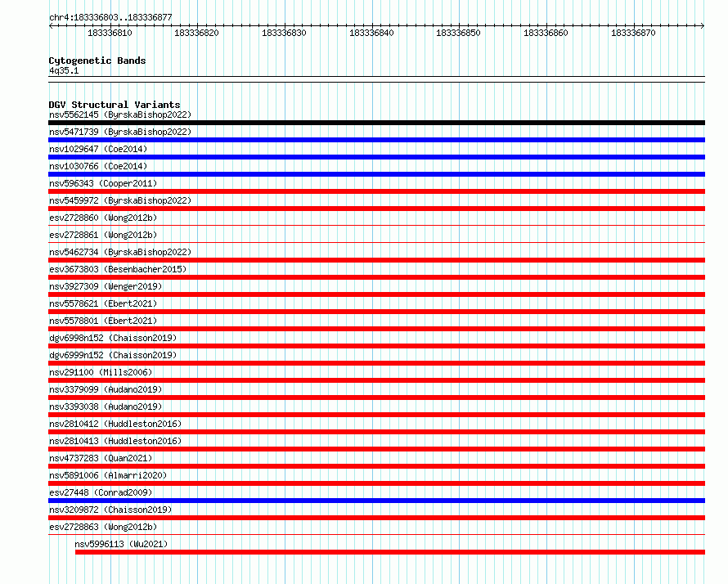Open esv3673803 (Besenbacher2015) variant

[118, 269]
